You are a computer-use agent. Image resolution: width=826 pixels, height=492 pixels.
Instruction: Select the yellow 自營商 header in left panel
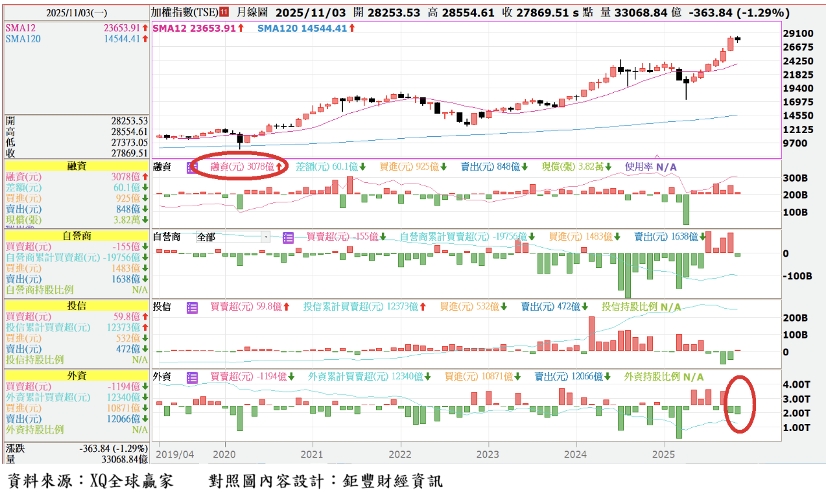tap(75, 235)
